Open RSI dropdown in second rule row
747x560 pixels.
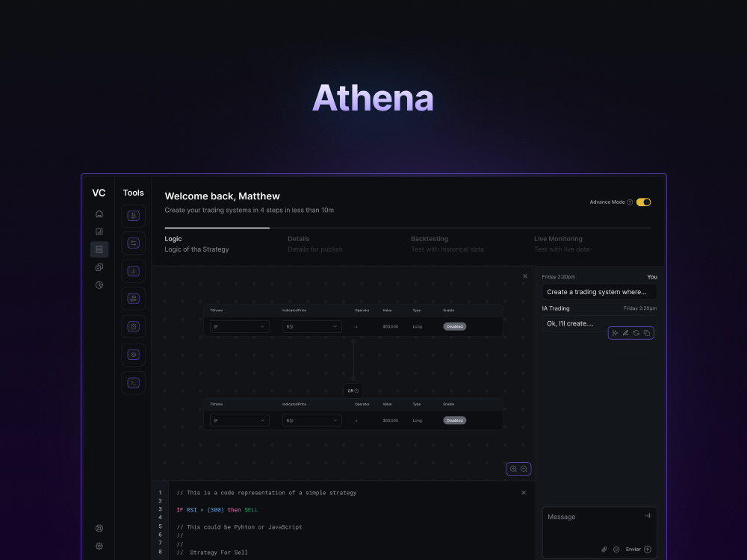tap(312, 420)
